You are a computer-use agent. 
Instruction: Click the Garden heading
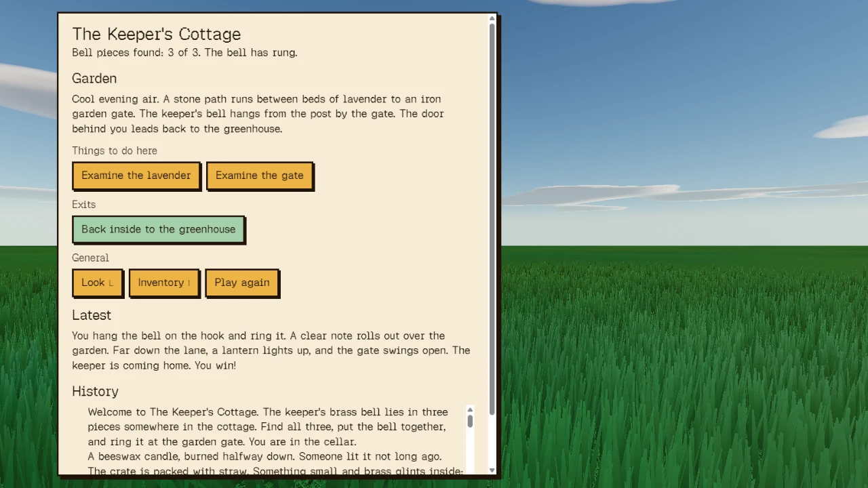pyautogui.click(x=94, y=79)
